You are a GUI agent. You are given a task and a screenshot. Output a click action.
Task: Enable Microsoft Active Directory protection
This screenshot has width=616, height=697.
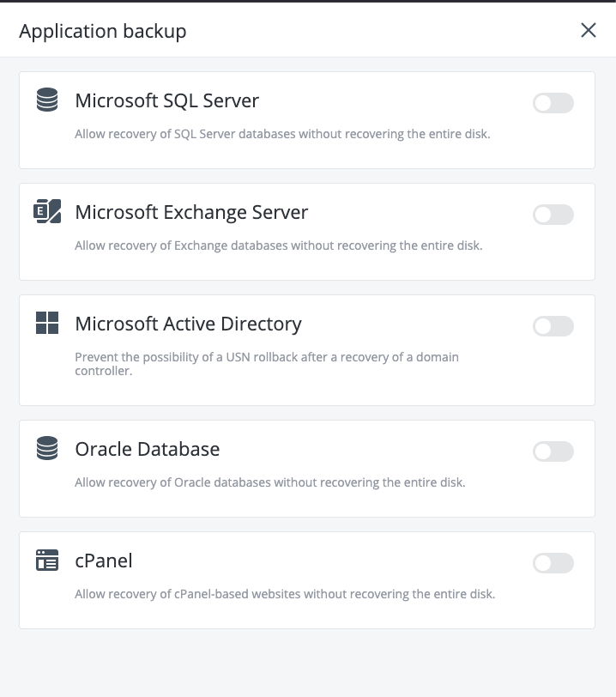coord(553,325)
